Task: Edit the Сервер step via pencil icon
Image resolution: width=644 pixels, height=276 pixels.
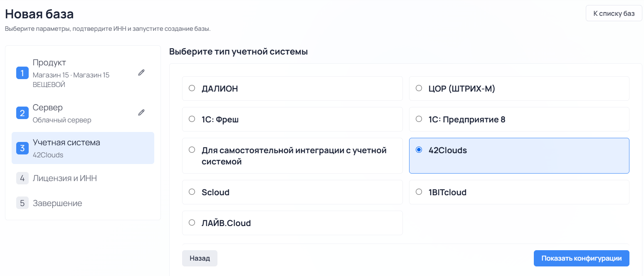Action: tap(141, 112)
